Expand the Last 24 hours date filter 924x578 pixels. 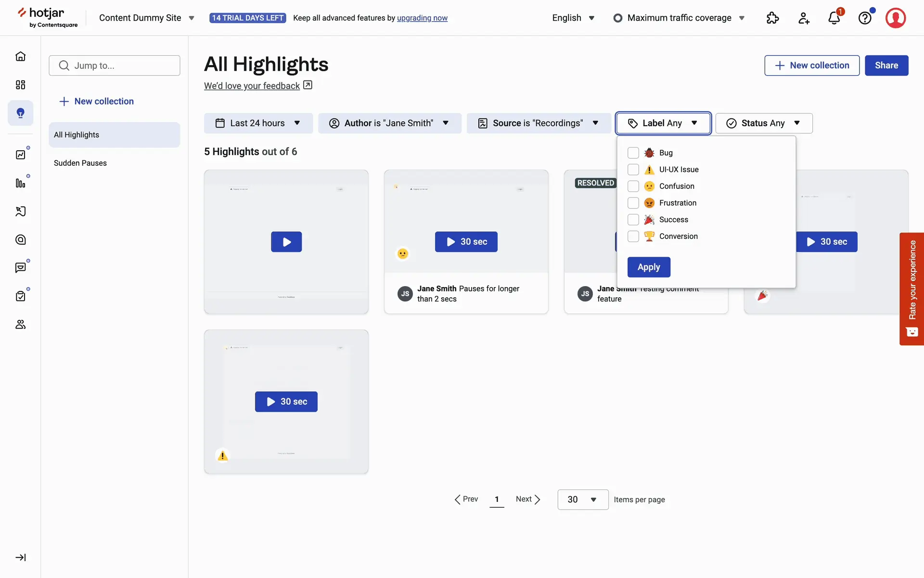click(x=258, y=123)
